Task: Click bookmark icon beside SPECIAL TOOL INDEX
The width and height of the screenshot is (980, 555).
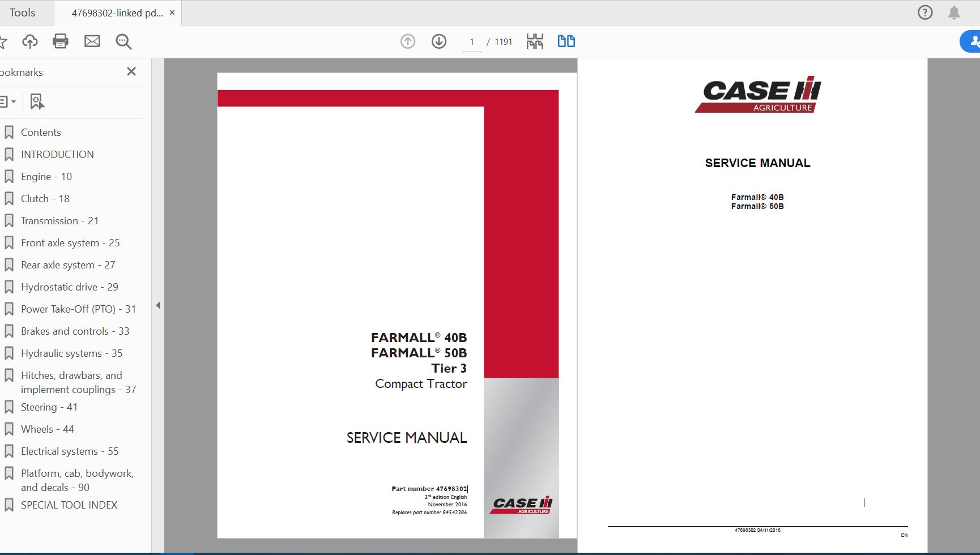Action: point(9,505)
